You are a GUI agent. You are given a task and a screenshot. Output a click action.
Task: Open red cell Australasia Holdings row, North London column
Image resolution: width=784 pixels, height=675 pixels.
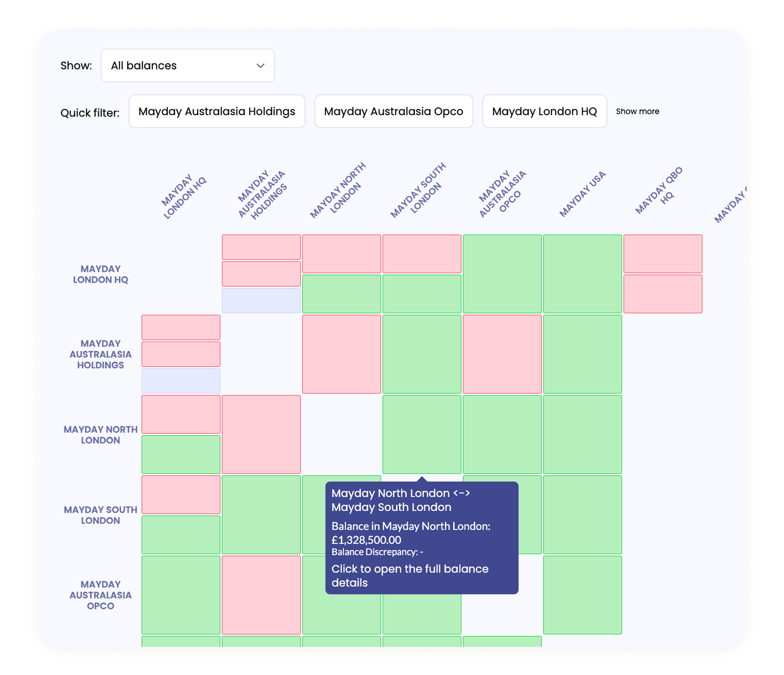click(x=341, y=354)
